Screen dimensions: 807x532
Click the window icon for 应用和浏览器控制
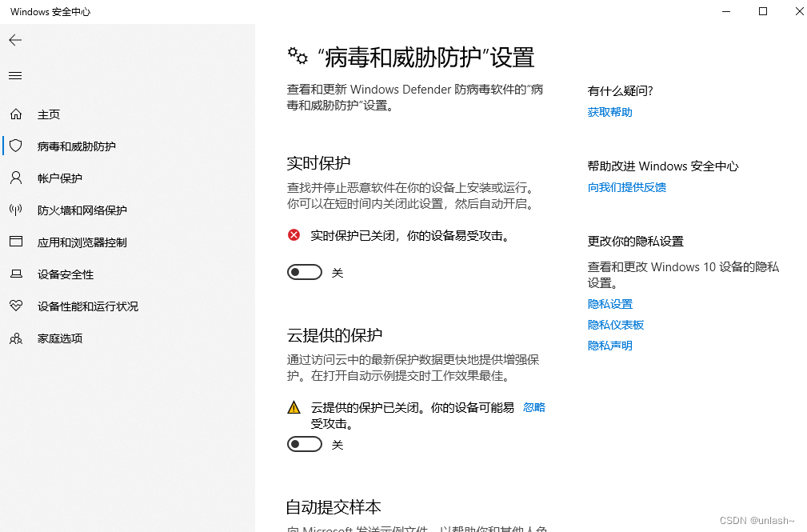pos(16,242)
